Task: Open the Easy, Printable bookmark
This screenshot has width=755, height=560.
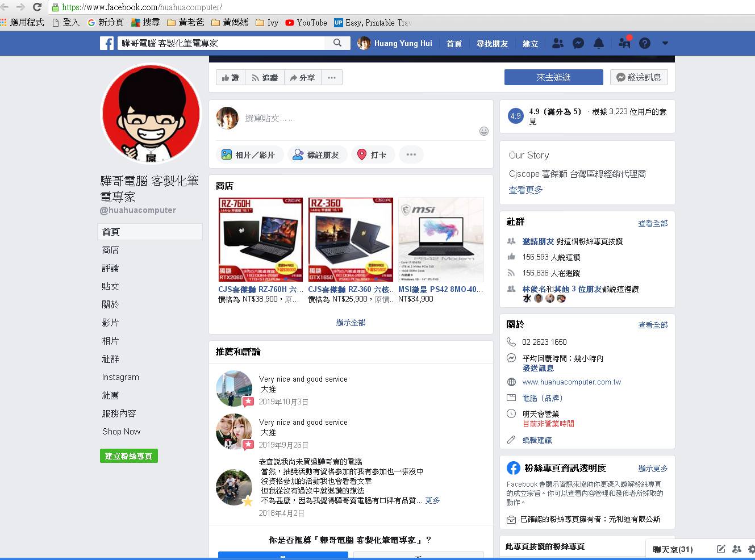Action: pos(372,23)
